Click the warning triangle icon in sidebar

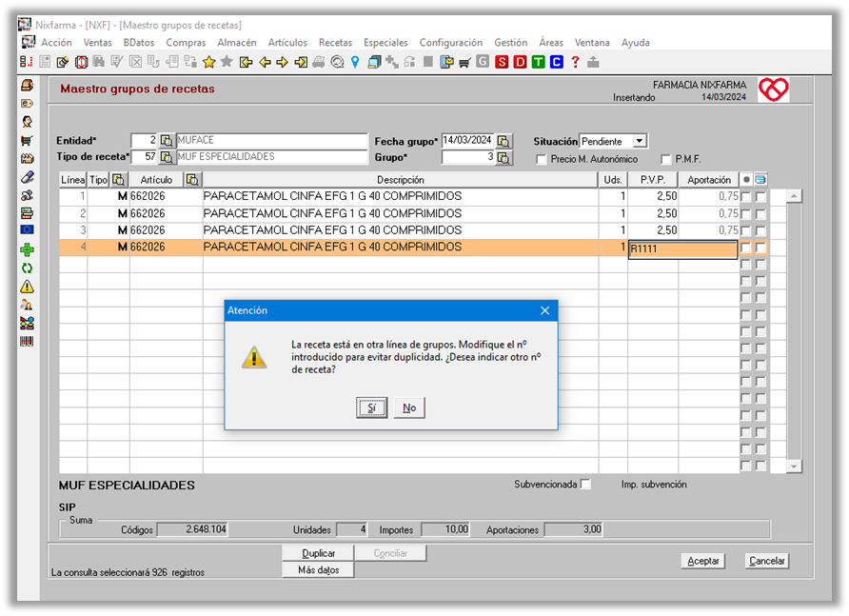(x=27, y=287)
